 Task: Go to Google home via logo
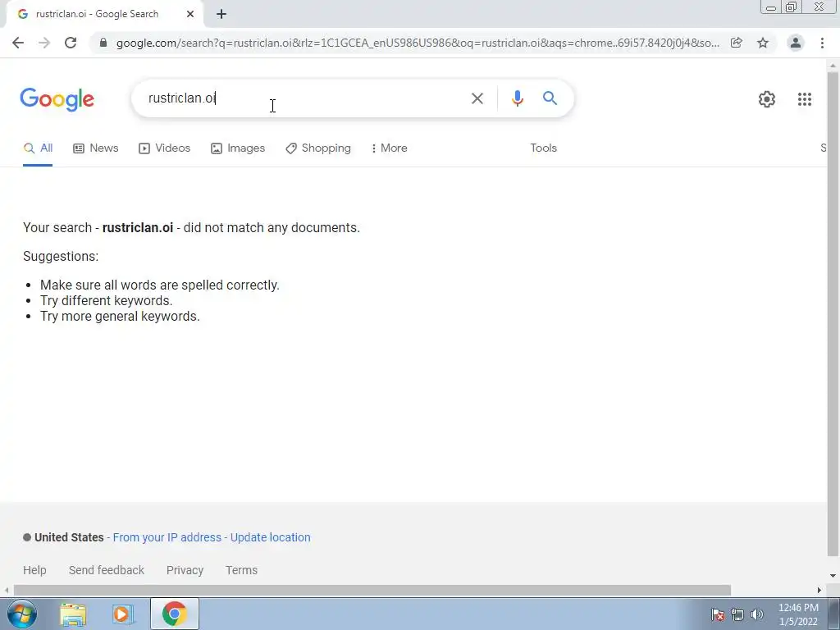57,99
